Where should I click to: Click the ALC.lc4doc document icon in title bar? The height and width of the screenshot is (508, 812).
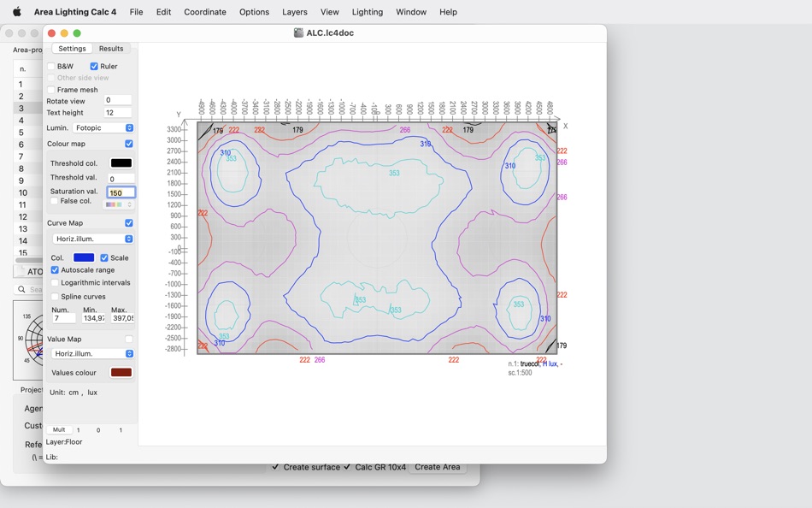298,32
